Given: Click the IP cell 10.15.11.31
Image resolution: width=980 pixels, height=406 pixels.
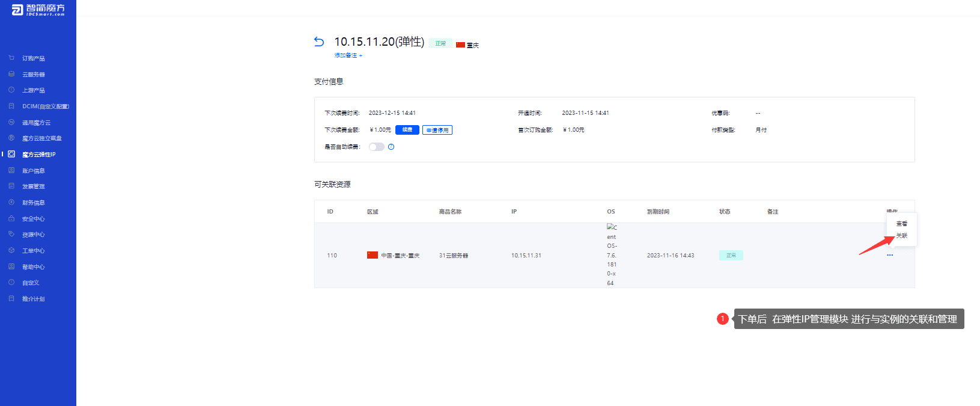Looking at the screenshot, I should click(526, 256).
